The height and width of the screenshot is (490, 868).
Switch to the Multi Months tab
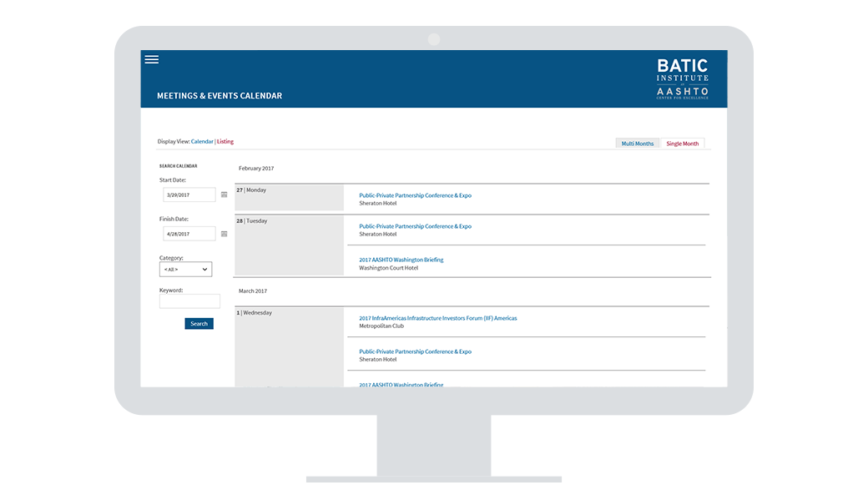click(638, 144)
